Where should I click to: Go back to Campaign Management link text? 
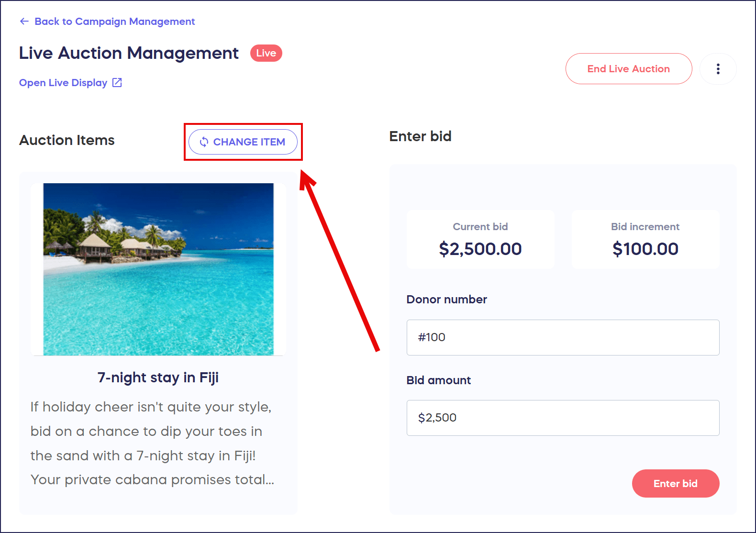pos(115,22)
